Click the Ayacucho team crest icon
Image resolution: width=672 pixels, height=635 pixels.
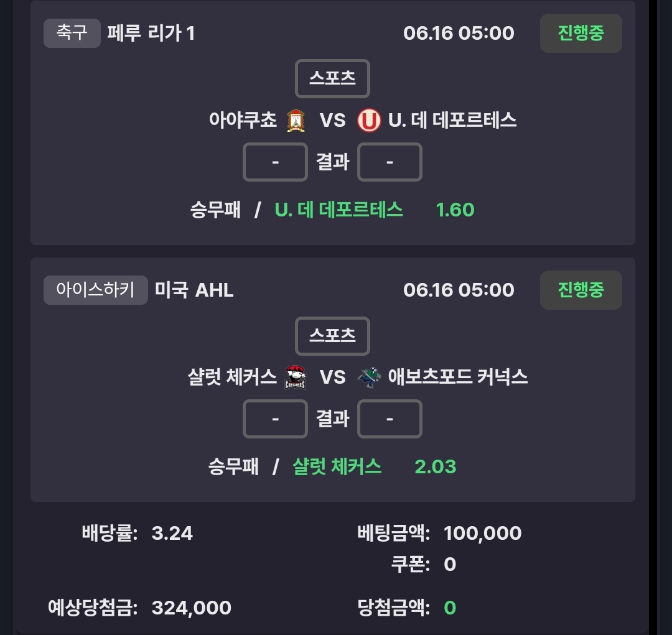(296, 121)
